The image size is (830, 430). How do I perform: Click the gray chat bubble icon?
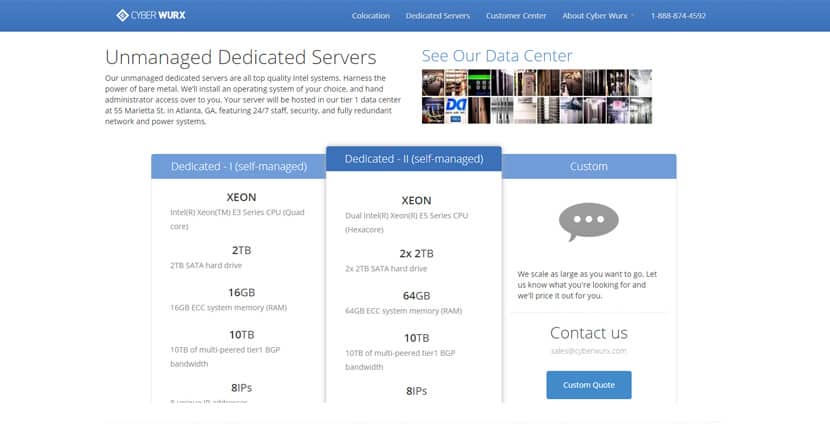pyautogui.click(x=589, y=221)
